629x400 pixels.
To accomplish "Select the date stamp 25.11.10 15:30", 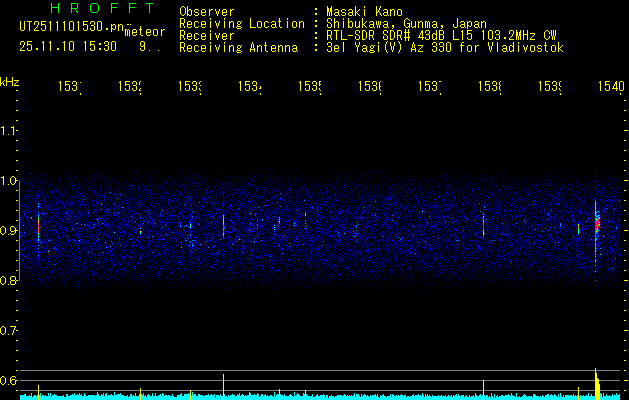I will 68,47.
